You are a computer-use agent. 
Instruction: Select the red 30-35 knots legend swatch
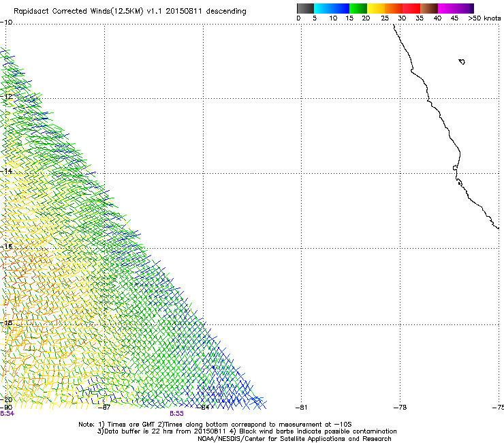click(411, 8)
